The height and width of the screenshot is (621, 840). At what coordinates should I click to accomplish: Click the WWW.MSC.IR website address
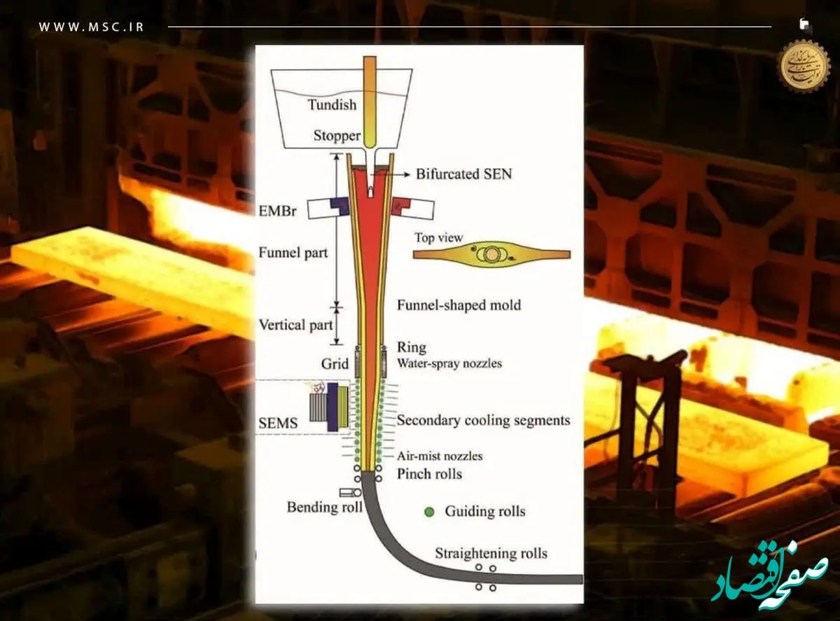coord(93,27)
